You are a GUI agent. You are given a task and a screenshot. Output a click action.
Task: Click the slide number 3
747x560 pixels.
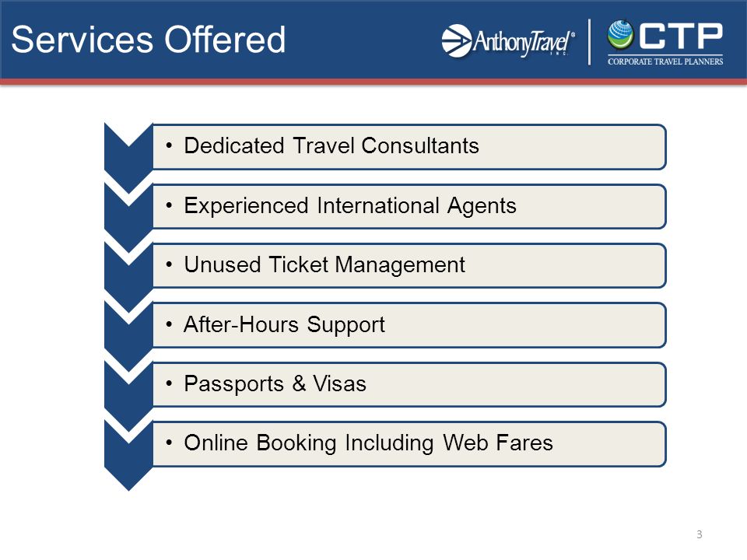click(700, 534)
